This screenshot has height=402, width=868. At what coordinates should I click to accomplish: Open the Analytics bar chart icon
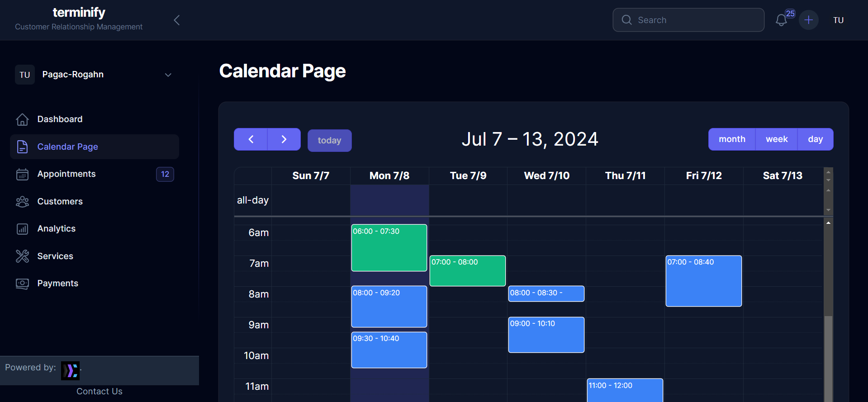[22, 229]
